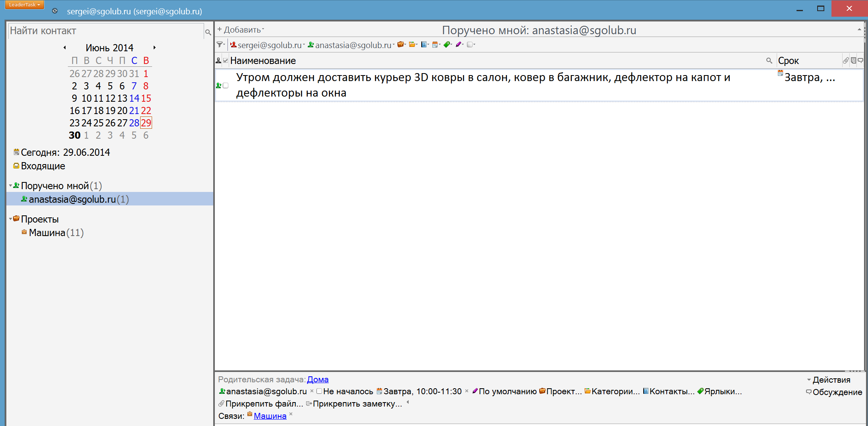Open the 'Машина' project in sidebar

(47, 233)
